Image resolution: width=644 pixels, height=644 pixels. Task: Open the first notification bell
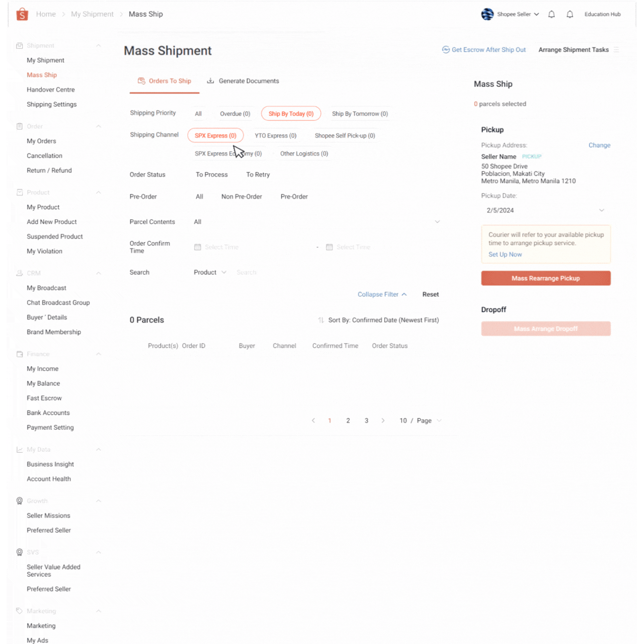pos(552,14)
